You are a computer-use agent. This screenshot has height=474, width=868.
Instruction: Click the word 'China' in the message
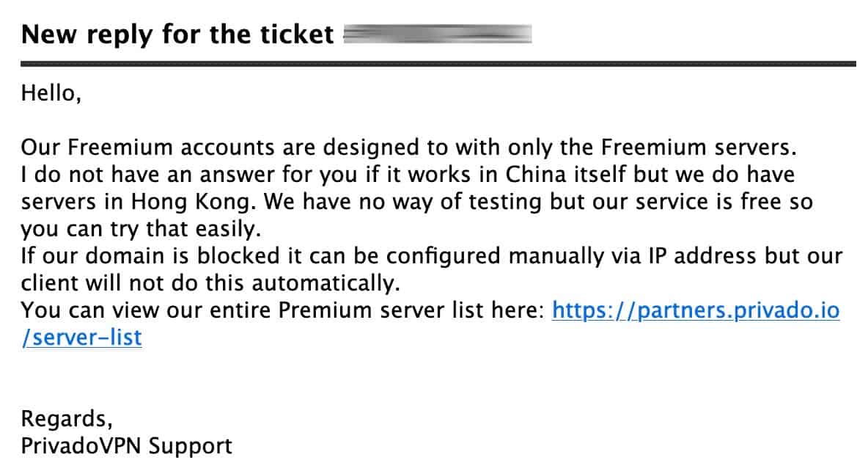tap(536, 175)
